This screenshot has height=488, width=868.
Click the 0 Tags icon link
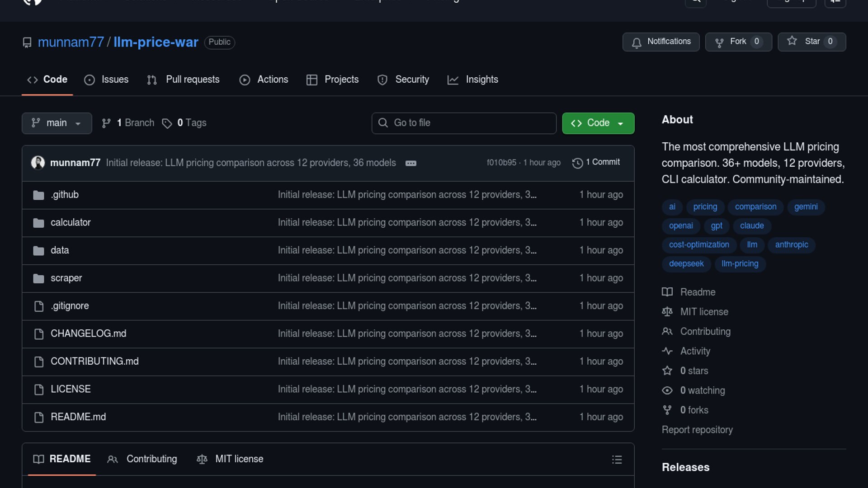[184, 123]
